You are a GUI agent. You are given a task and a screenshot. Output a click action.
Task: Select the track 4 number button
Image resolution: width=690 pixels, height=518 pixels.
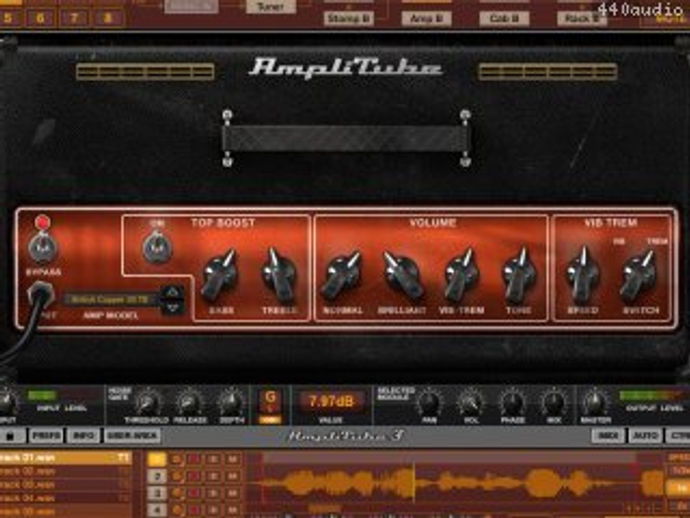pos(157,510)
